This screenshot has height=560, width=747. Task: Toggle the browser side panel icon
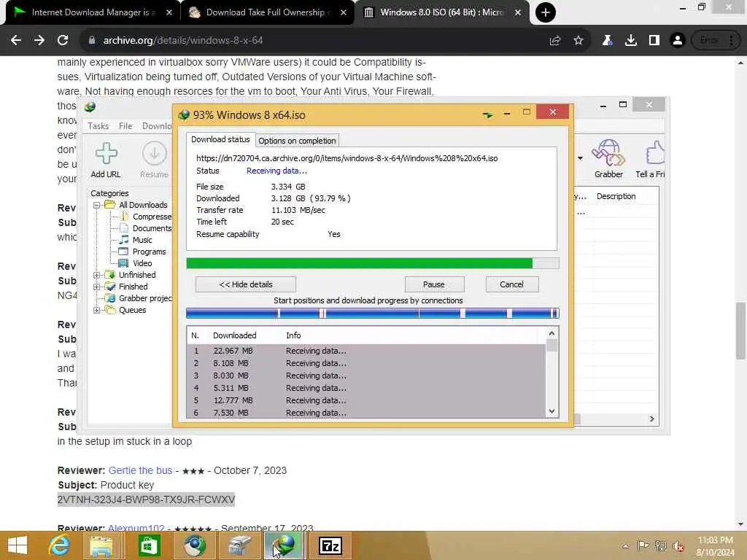pos(654,41)
